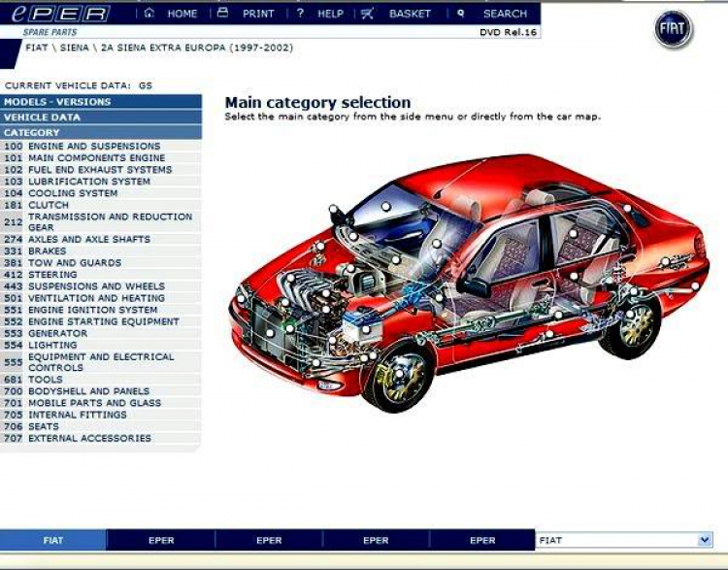This screenshot has width=728, height=570.
Task: Select category 331 Brakes
Action: point(101,251)
